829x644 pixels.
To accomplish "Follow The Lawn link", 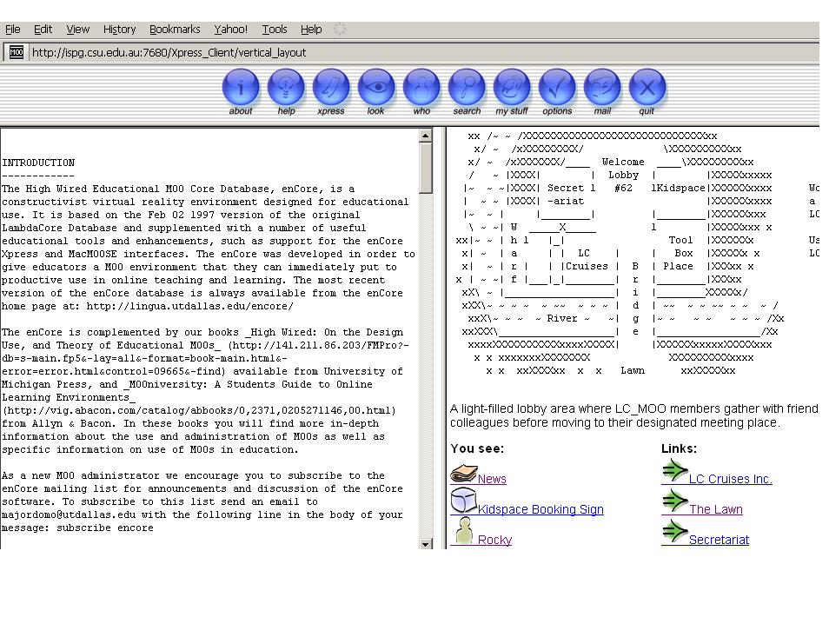I will tap(716, 509).
